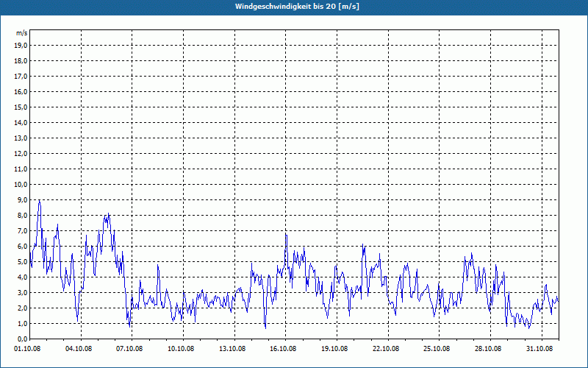Select the 31.10.08 date label

pyautogui.click(x=539, y=349)
